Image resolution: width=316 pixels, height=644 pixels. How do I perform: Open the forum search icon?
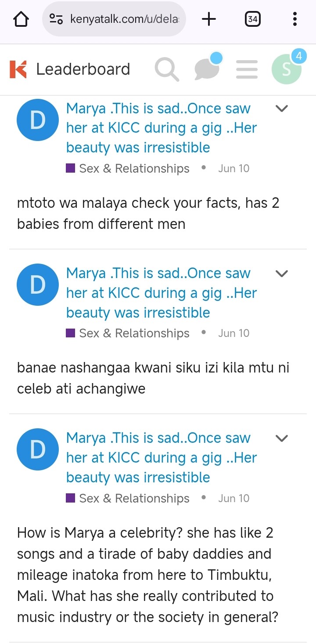click(167, 69)
